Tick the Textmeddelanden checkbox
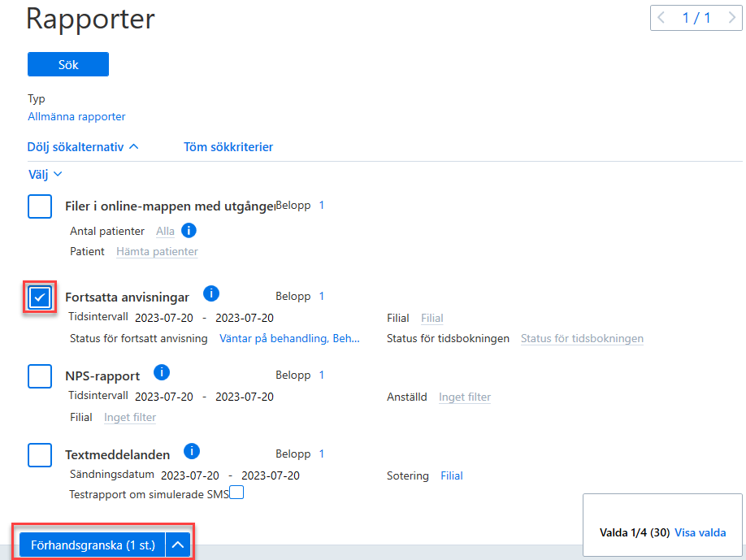The width and height of the screenshot is (746, 560). coord(40,455)
